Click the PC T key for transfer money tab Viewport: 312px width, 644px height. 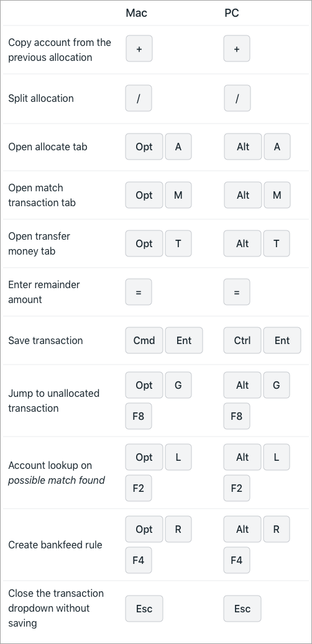276,243
